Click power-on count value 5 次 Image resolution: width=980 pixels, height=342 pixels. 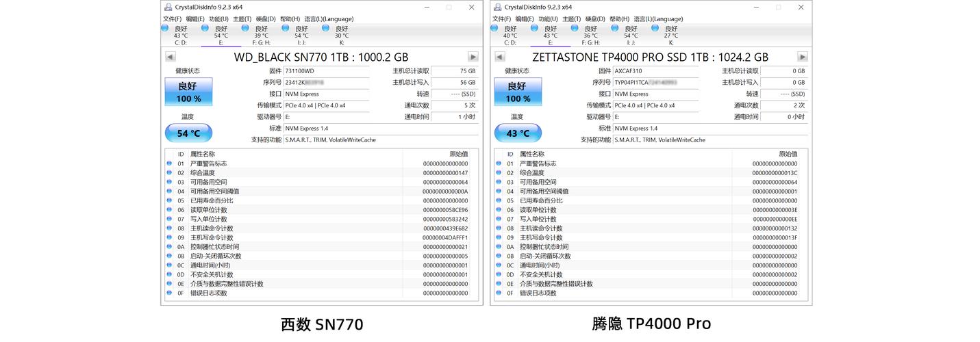454,105
